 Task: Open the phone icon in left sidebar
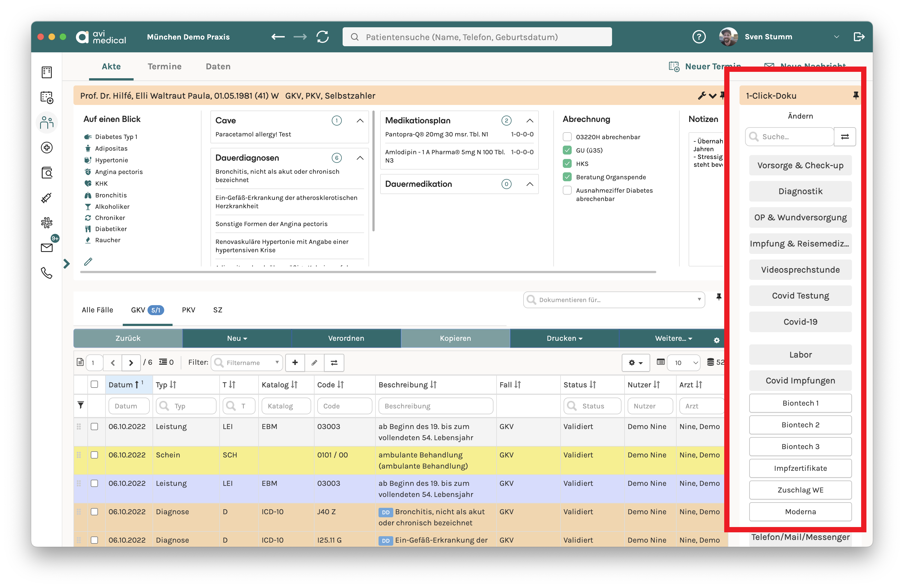point(47,273)
